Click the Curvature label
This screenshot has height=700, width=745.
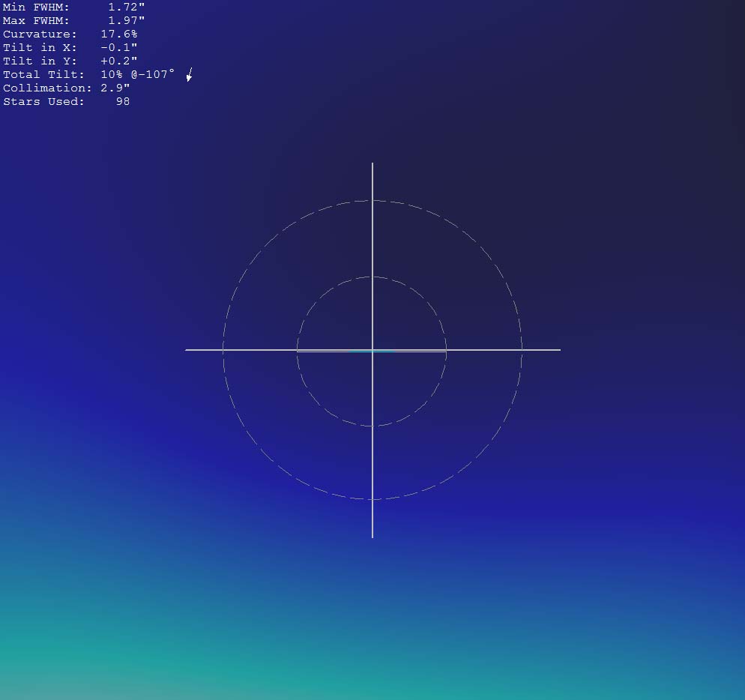pos(40,34)
